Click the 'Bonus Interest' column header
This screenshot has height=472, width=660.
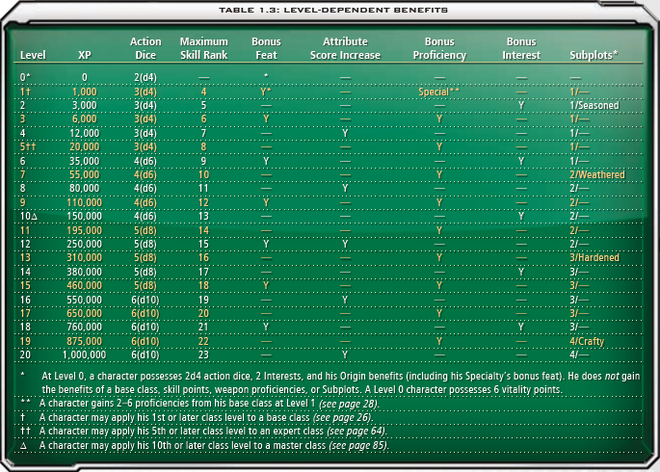[x=521, y=48]
